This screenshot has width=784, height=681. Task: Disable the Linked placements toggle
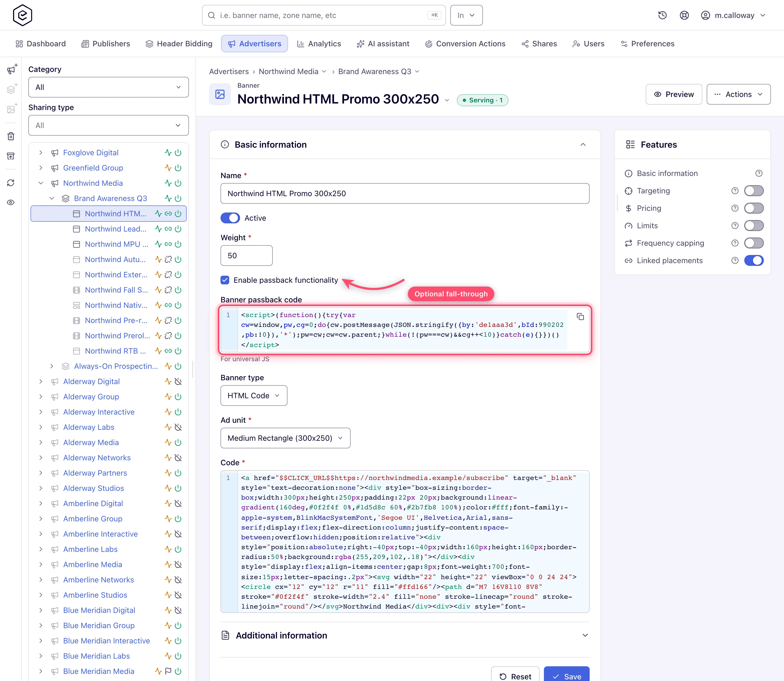754,261
